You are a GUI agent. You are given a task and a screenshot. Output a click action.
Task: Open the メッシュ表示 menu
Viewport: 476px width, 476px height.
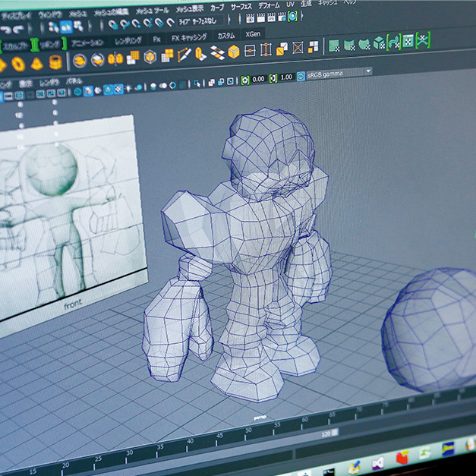[x=190, y=9]
